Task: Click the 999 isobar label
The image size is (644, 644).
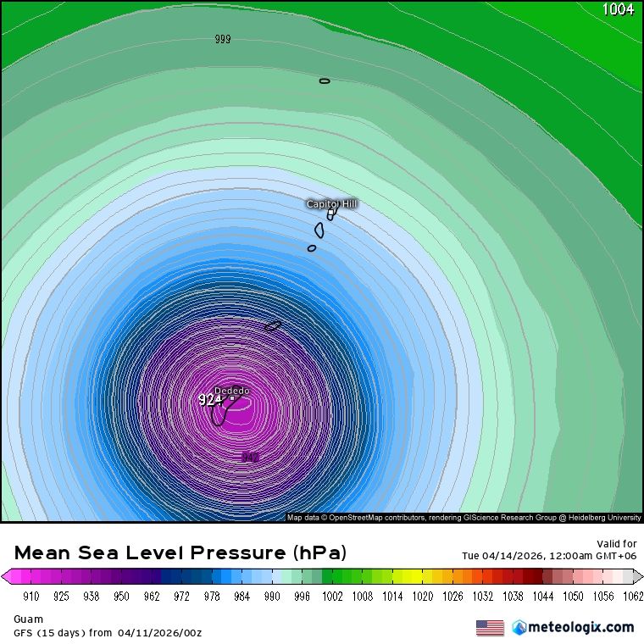Action: coord(223,39)
